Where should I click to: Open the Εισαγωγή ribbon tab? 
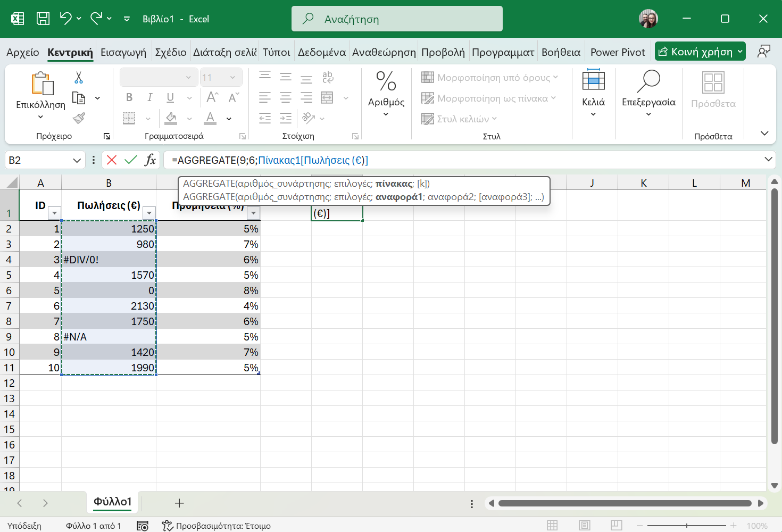point(123,52)
